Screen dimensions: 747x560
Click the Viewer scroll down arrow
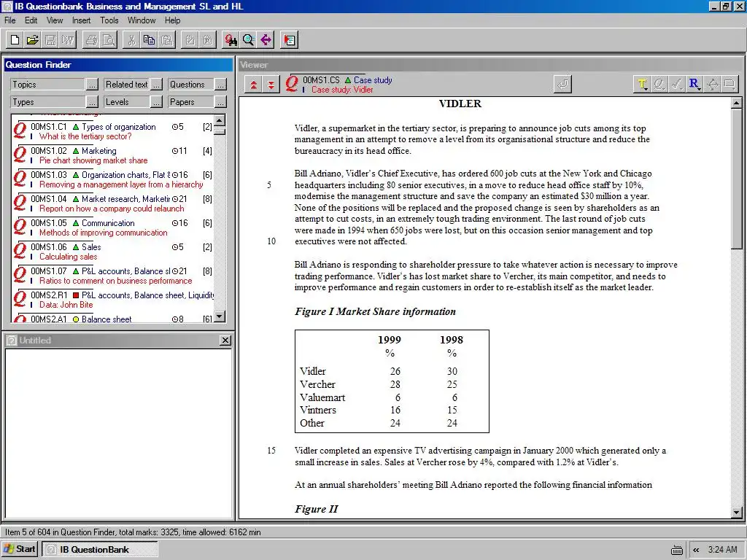point(737,513)
